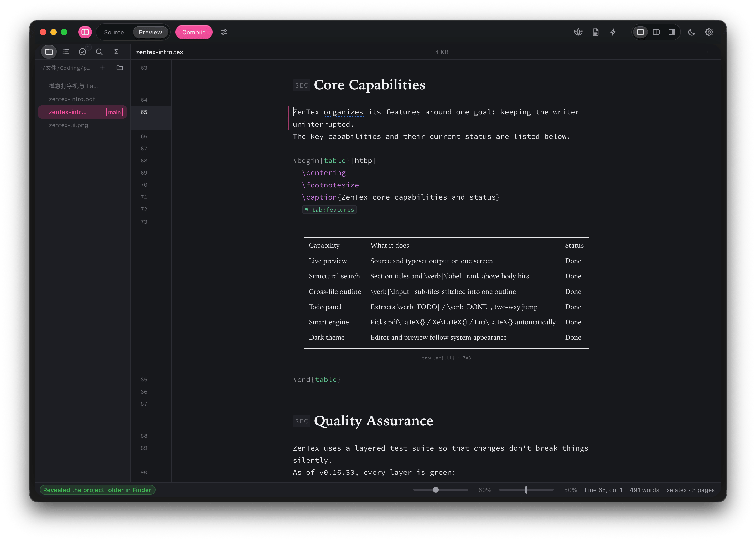Toggle dark mode moon icon
The width and height of the screenshot is (756, 541).
pyautogui.click(x=692, y=32)
